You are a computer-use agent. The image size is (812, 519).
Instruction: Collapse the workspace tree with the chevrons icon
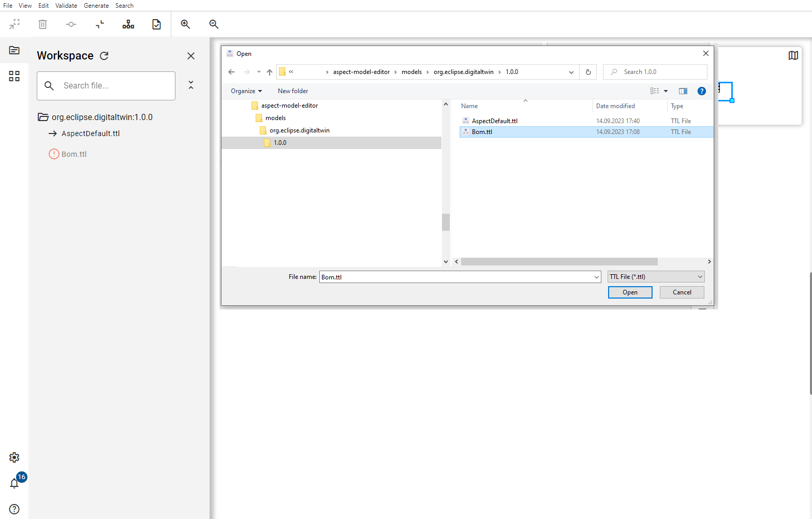tap(191, 85)
